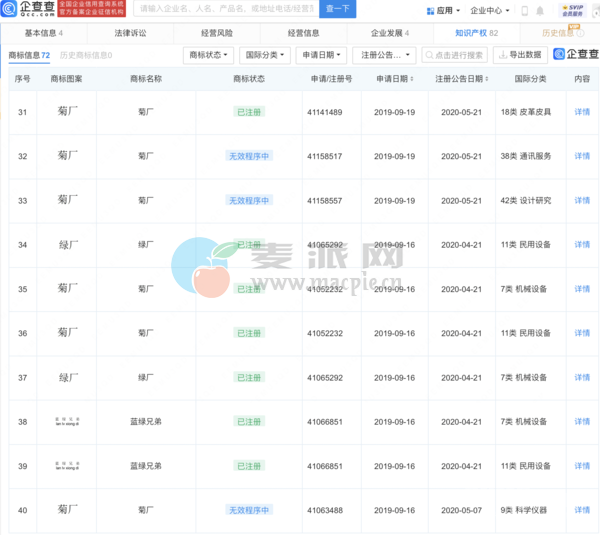The width and height of the screenshot is (600, 535).
Task: Select the 商标信息 72 sub-tab
Action: [29, 55]
